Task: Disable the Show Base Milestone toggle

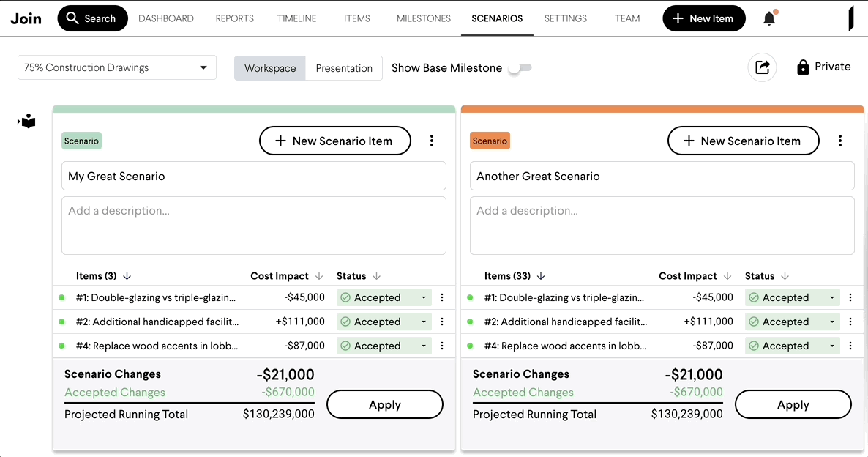Action: click(x=520, y=67)
